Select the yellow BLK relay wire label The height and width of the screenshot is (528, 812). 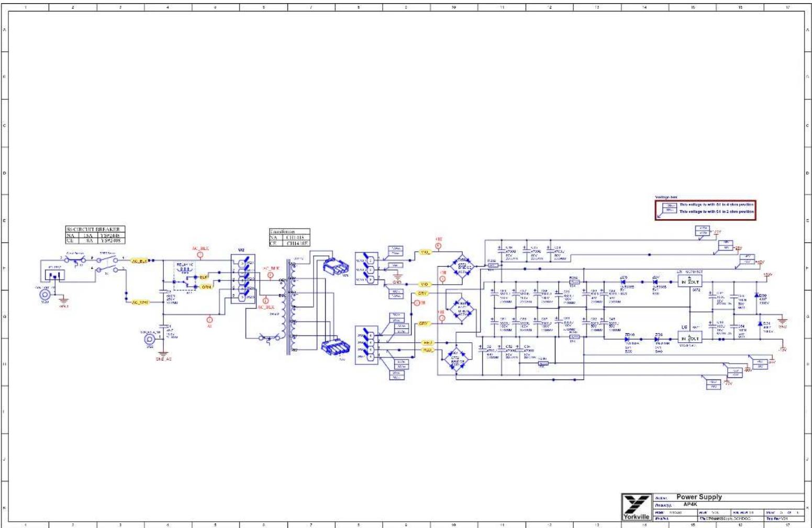click(205, 276)
